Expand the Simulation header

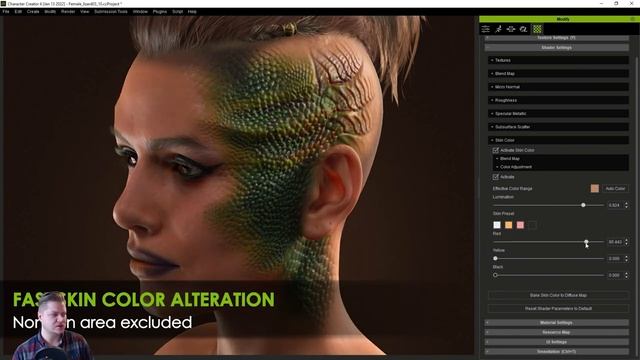point(556,351)
